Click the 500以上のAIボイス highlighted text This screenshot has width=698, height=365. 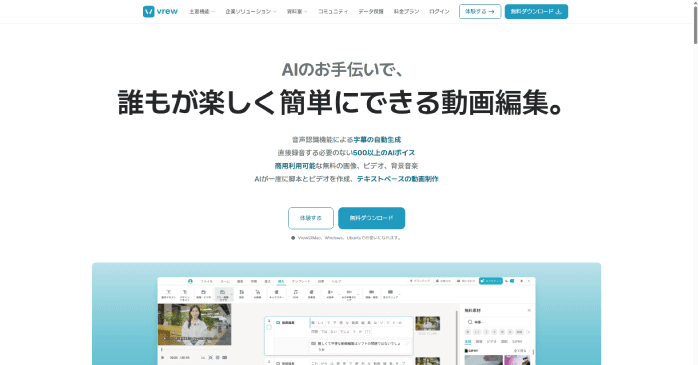pos(384,153)
